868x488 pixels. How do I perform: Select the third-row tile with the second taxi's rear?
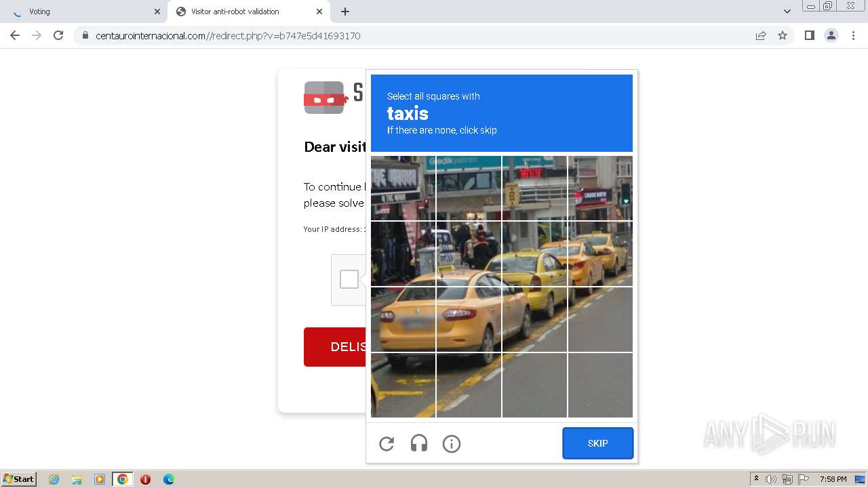click(x=534, y=319)
